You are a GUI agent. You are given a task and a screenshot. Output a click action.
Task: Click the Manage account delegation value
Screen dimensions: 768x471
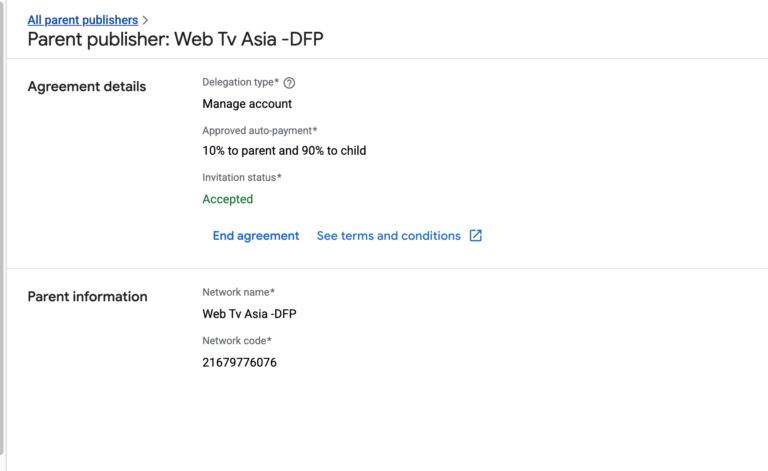click(247, 104)
